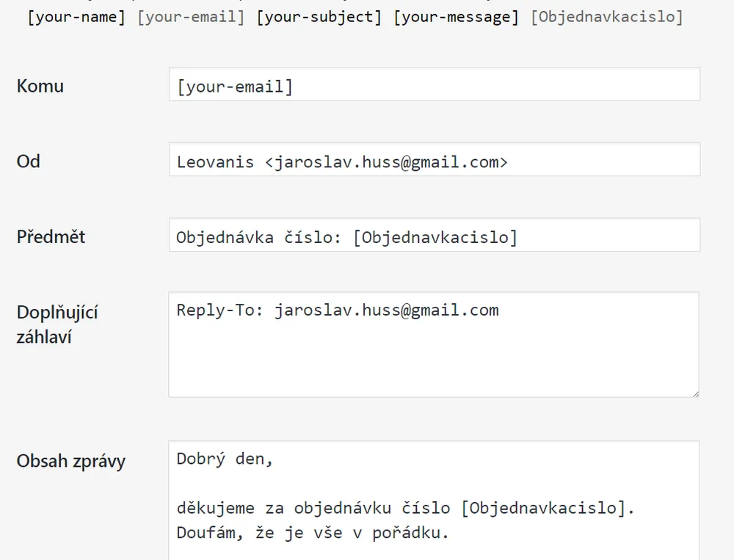Click the Obsah zprávy label
The height and width of the screenshot is (560, 734).
click(x=71, y=462)
